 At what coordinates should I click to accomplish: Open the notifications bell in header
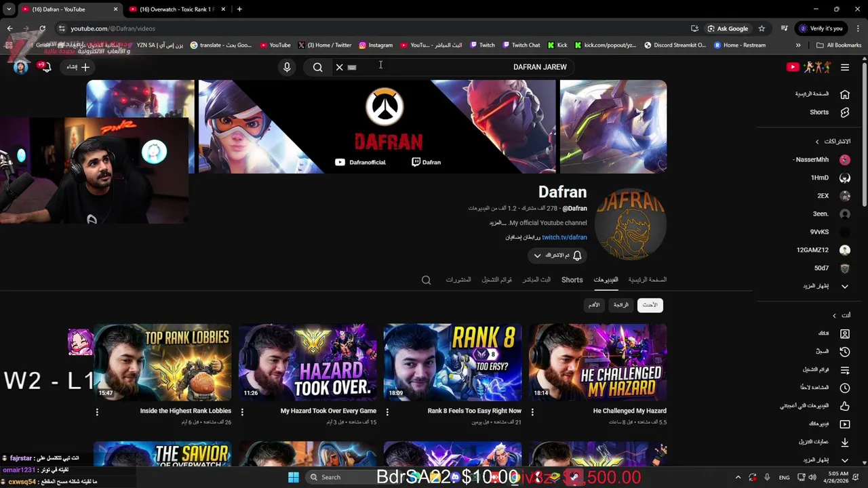point(45,67)
